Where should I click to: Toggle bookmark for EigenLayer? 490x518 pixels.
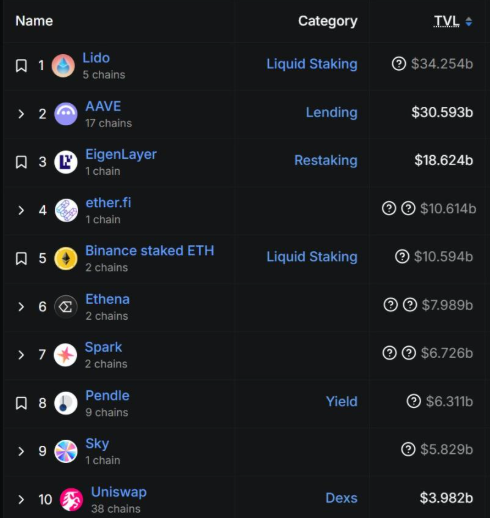pyautogui.click(x=21, y=162)
